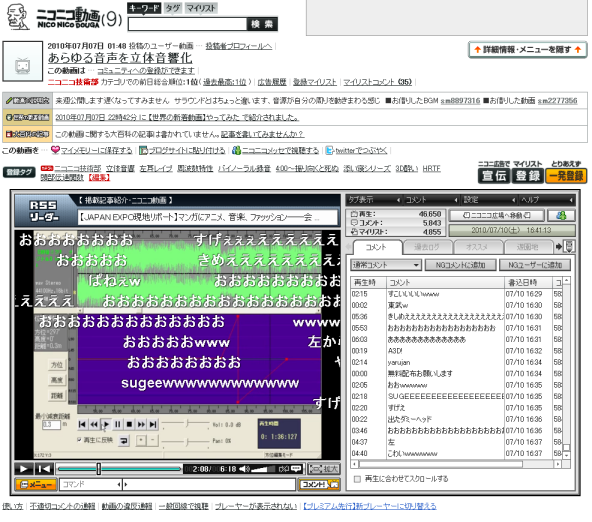Image resolution: width=592 pixels, height=522 pixels.
Task: Open the ヘルプ menu
Action: coord(547,200)
